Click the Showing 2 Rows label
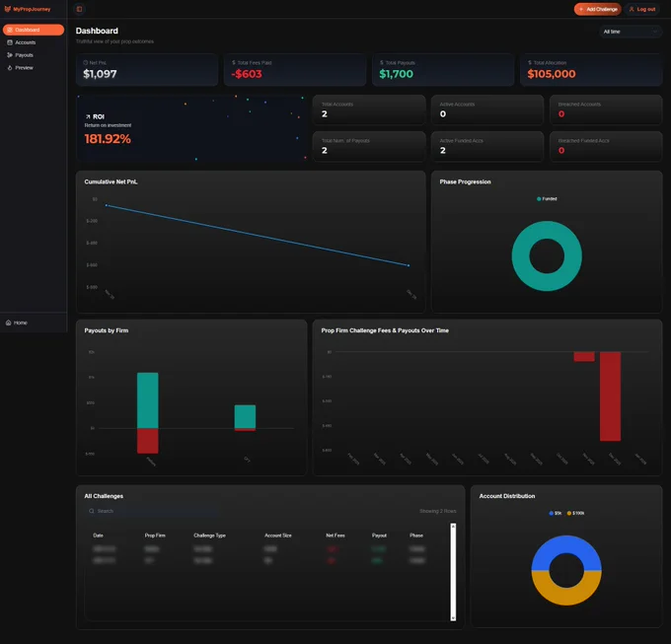 [438, 511]
